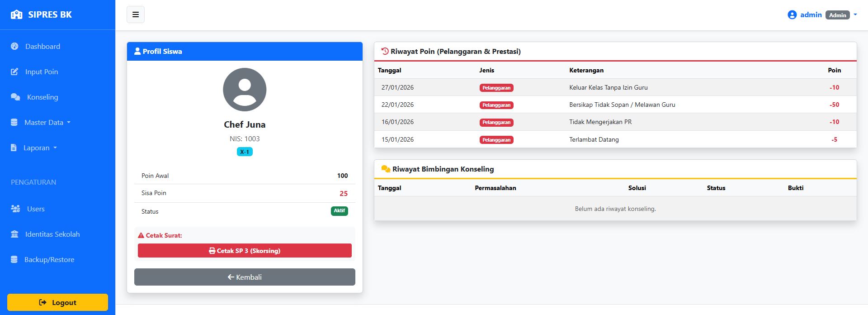This screenshot has height=315, width=868.
Task: Click the Backup/Restore database icon
Action: tap(14, 259)
